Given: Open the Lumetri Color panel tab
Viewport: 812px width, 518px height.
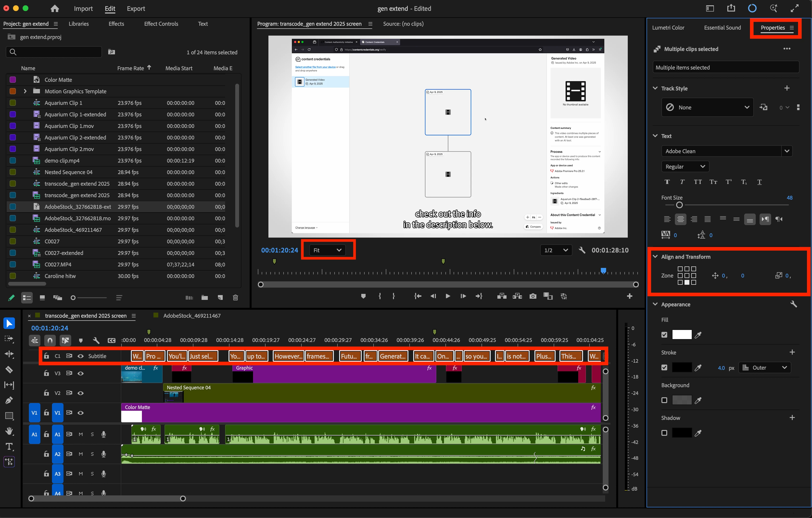Looking at the screenshot, I should coord(668,28).
